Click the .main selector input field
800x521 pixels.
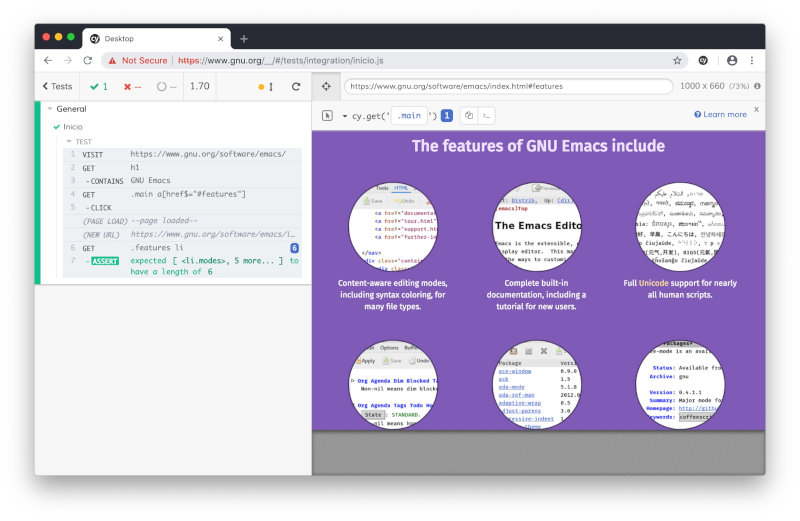409,115
